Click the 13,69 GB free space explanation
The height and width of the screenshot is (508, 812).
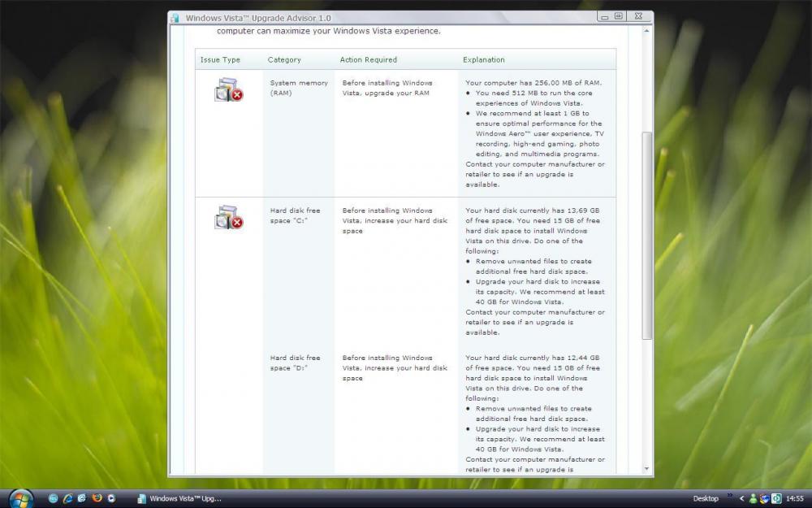tap(533, 231)
